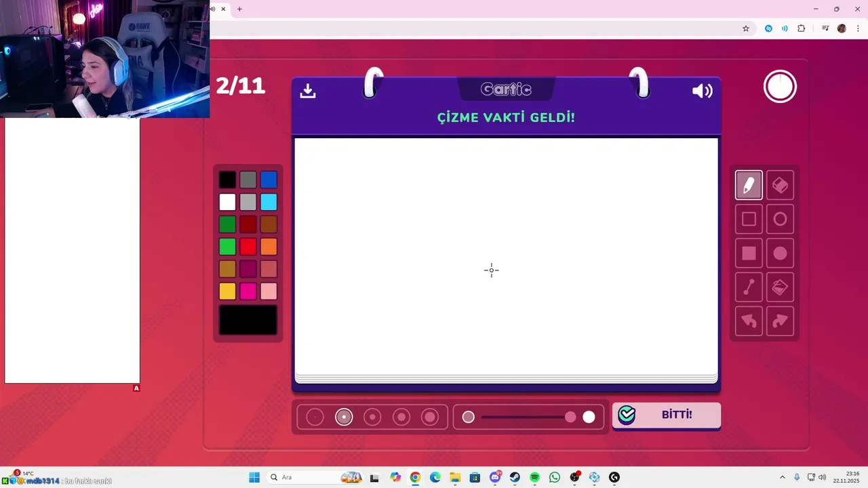This screenshot has width=868, height=488.
Task: Pick the dark gray color swatch
Action: (x=248, y=180)
